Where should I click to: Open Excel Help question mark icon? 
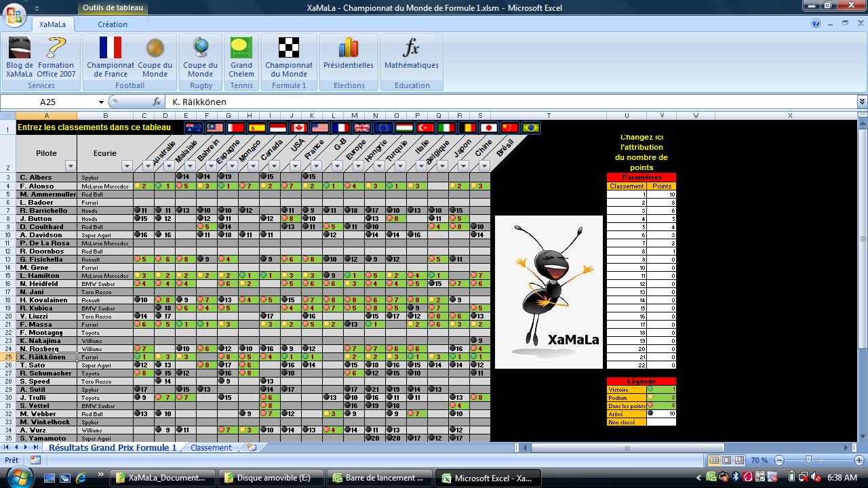coord(816,23)
